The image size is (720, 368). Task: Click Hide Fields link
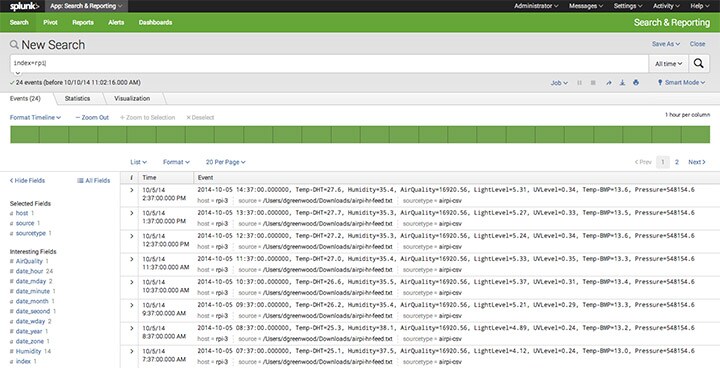click(x=28, y=181)
